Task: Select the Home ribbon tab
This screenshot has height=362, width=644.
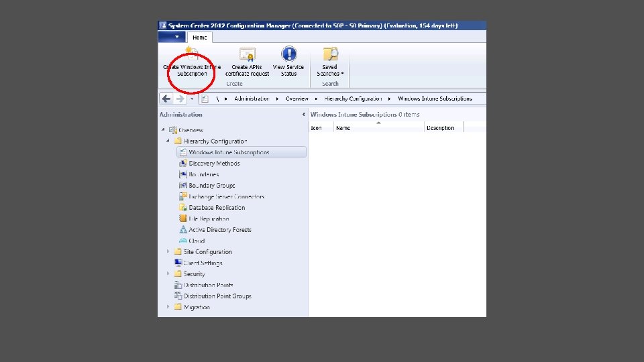Action: (200, 38)
